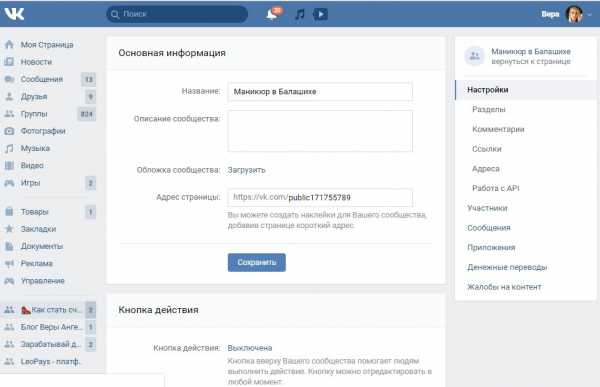
Task: Click вернуться к странице link
Action: (x=531, y=62)
